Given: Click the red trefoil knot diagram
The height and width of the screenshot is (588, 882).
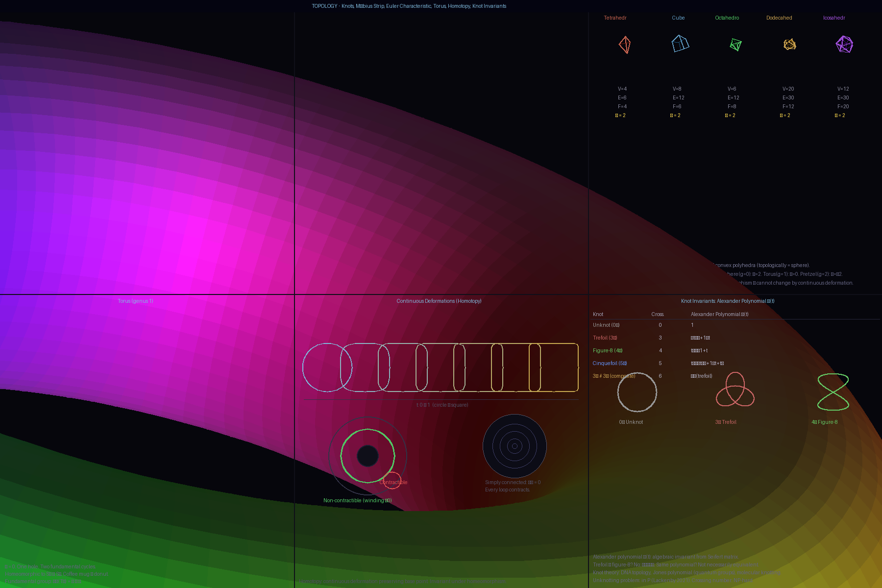Looking at the screenshot, I should (735, 390).
